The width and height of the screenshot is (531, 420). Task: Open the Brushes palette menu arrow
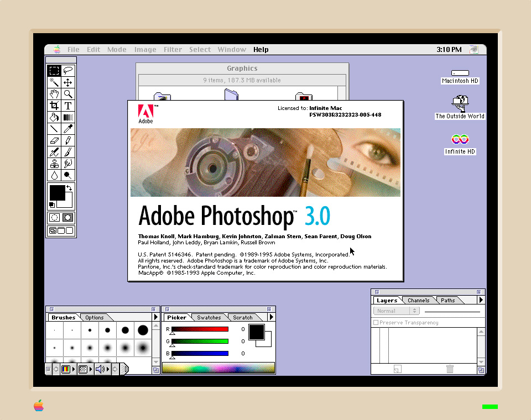[x=156, y=317]
